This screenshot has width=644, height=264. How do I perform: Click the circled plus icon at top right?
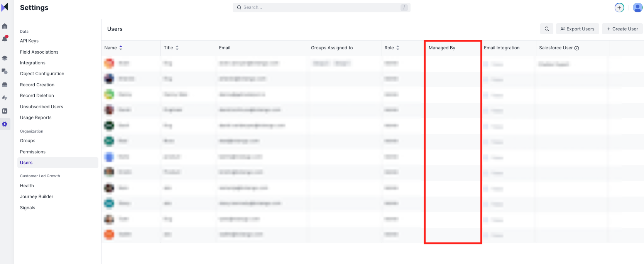click(x=619, y=8)
